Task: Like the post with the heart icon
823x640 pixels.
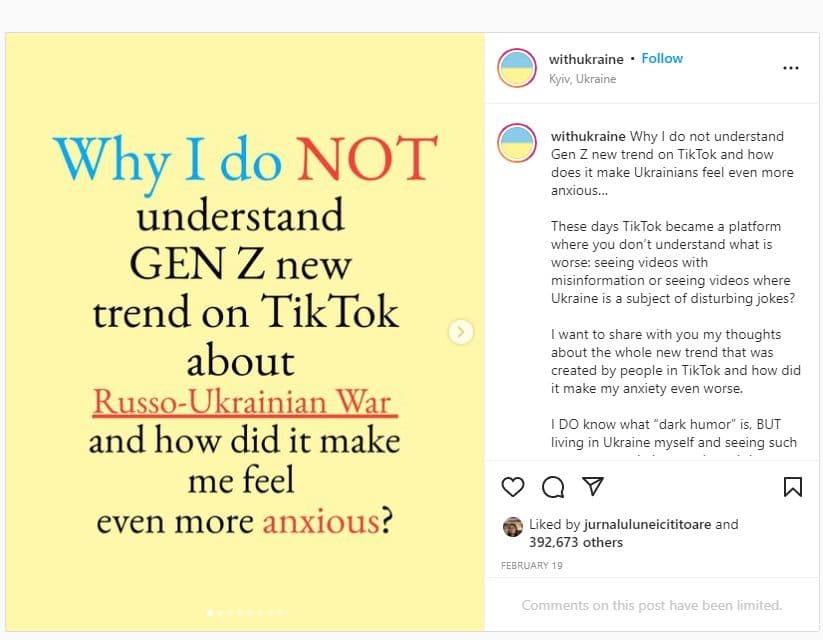Action: 513,487
